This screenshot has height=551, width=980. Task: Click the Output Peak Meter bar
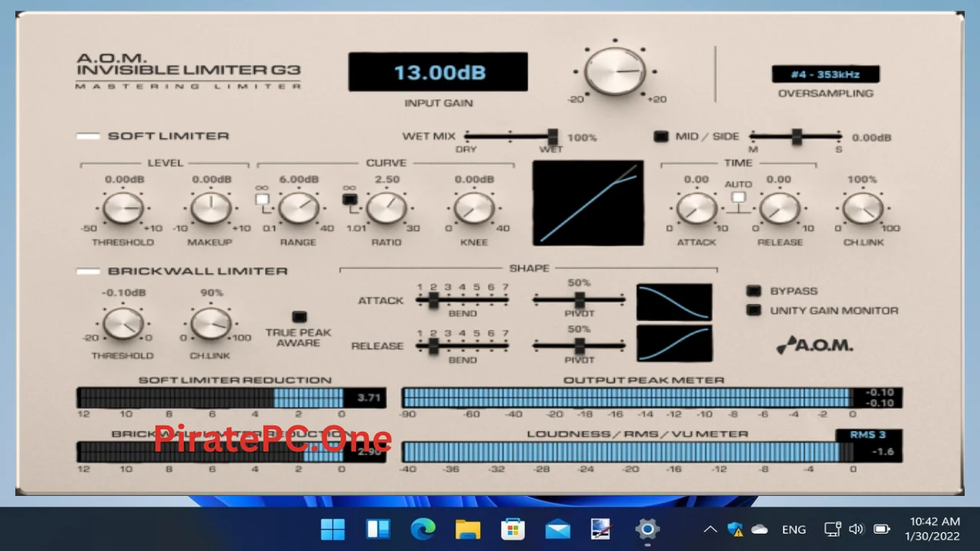627,398
